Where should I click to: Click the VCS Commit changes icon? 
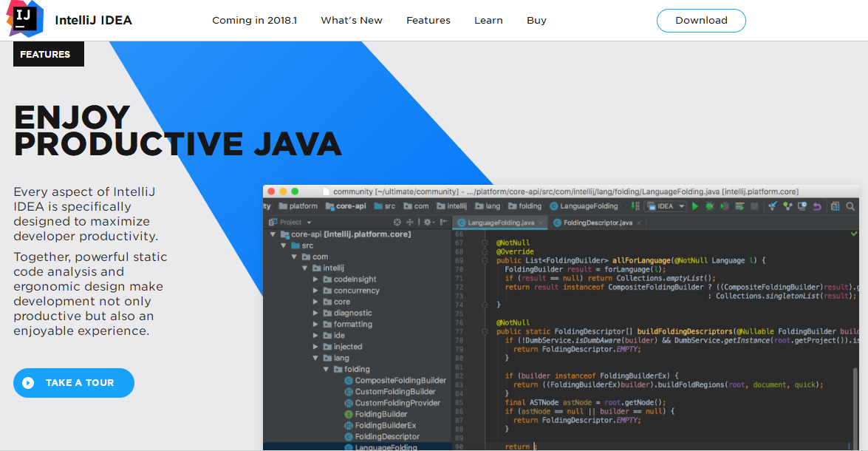787,206
